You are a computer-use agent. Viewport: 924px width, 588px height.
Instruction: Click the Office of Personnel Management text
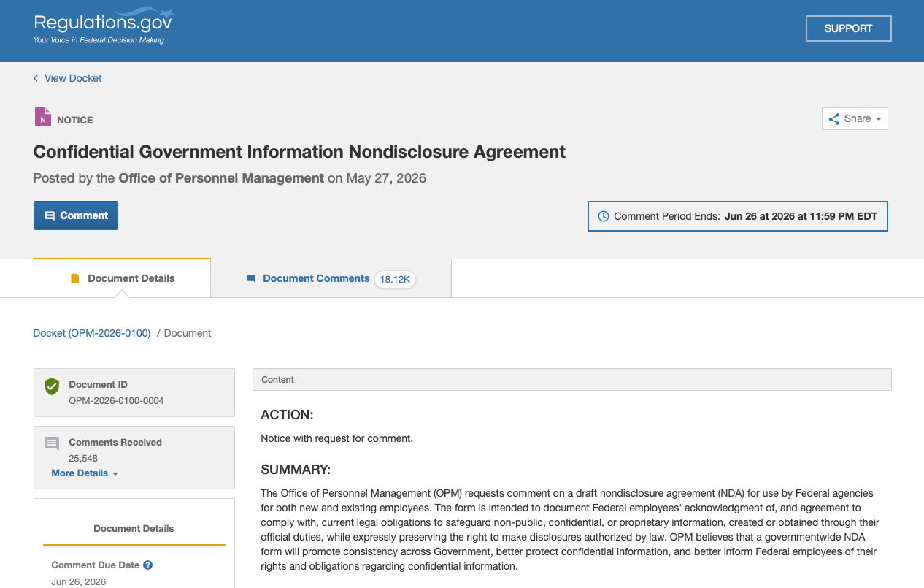tap(221, 178)
